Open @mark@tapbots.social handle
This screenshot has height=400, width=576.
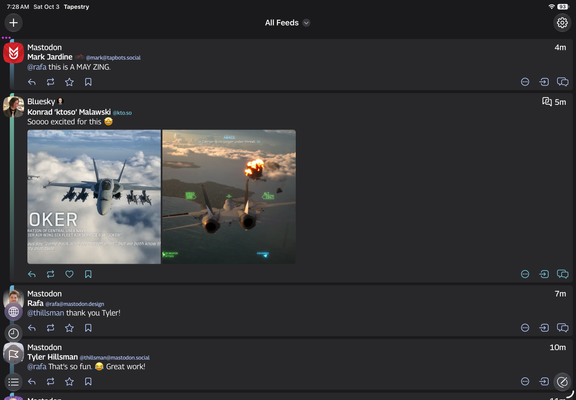(x=113, y=58)
